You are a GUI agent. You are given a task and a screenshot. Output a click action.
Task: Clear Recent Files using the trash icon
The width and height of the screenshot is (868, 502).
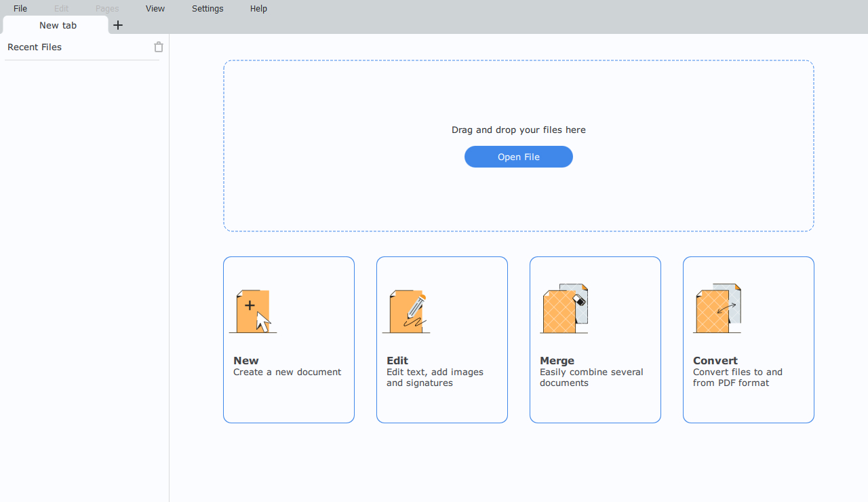pos(159,47)
